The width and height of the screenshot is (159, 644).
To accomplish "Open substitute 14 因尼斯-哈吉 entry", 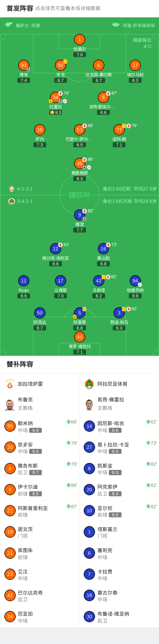I will click(119, 426).
